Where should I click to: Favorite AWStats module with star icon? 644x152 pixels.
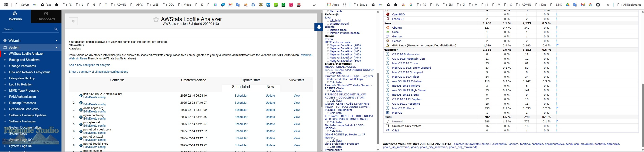coord(156,20)
